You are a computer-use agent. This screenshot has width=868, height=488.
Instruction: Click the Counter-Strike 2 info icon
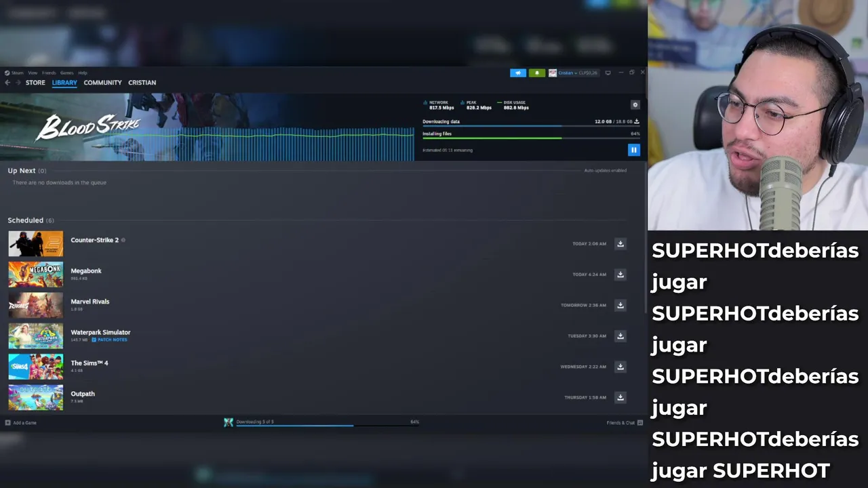tap(123, 240)
